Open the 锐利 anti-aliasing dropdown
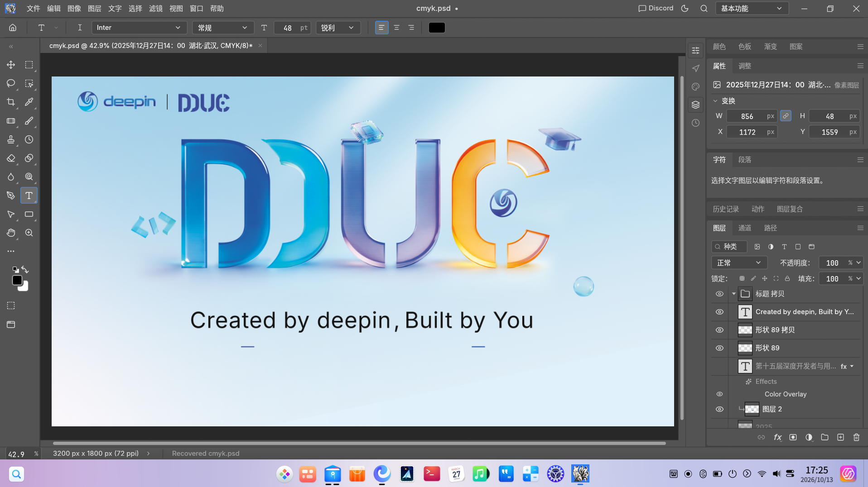 (338, 28)
